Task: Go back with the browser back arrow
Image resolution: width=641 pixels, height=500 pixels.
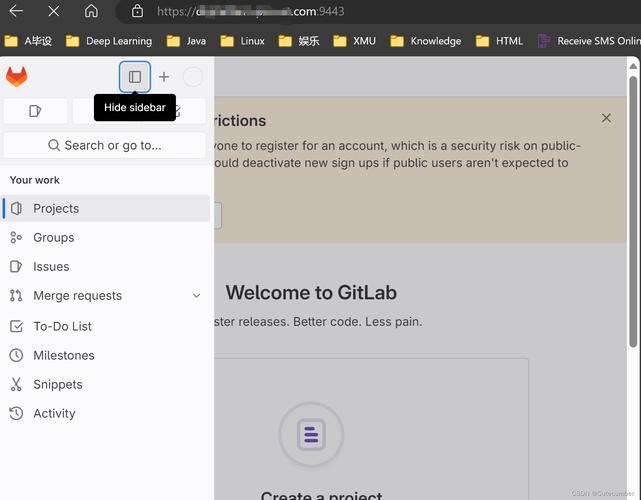Action: click(x=16, y=11)
